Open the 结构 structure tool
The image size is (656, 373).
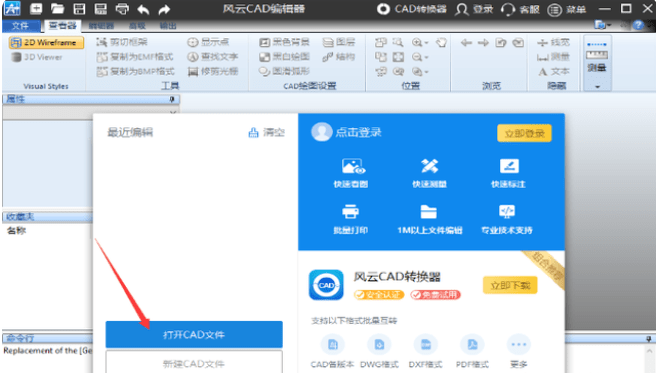tap(339, 57)
